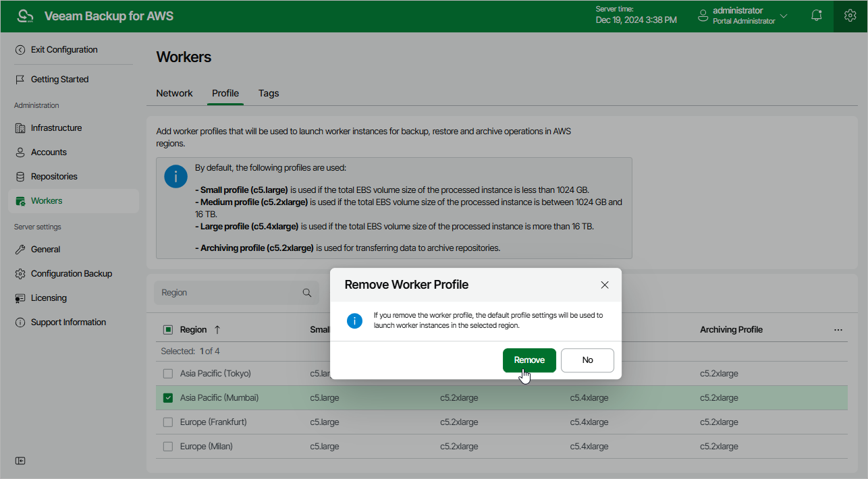Viewport: 868px width, 479px height.
Task: Open Licensing settings page
Action: pos(49,298)
